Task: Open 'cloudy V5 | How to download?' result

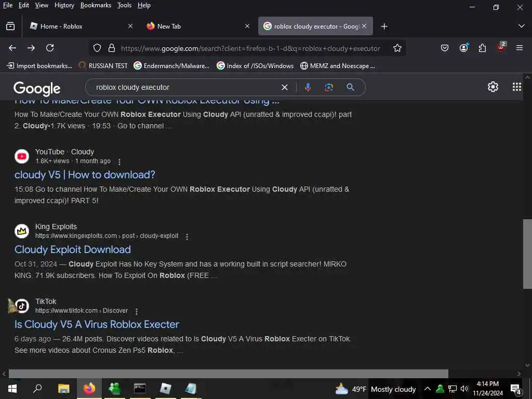Action: click(x=85, y=175)
